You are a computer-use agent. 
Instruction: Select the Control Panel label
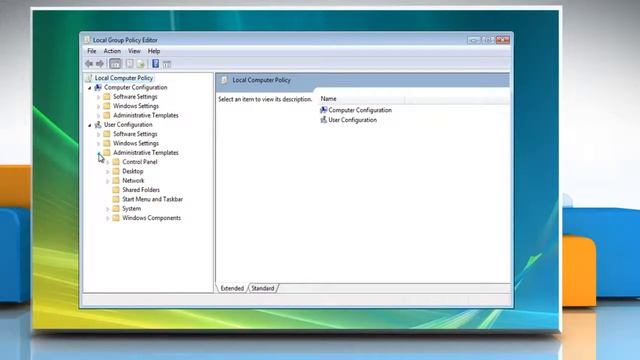pos(140,162)
